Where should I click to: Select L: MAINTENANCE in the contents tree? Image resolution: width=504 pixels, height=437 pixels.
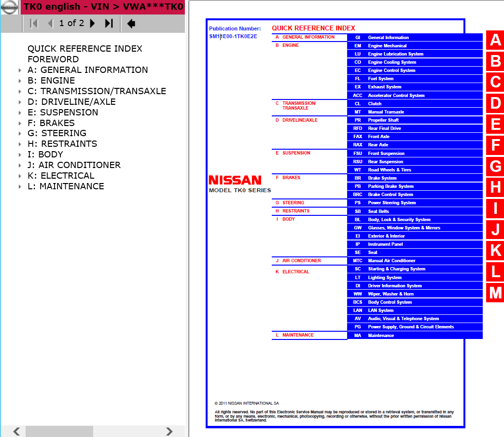point(66,186)
